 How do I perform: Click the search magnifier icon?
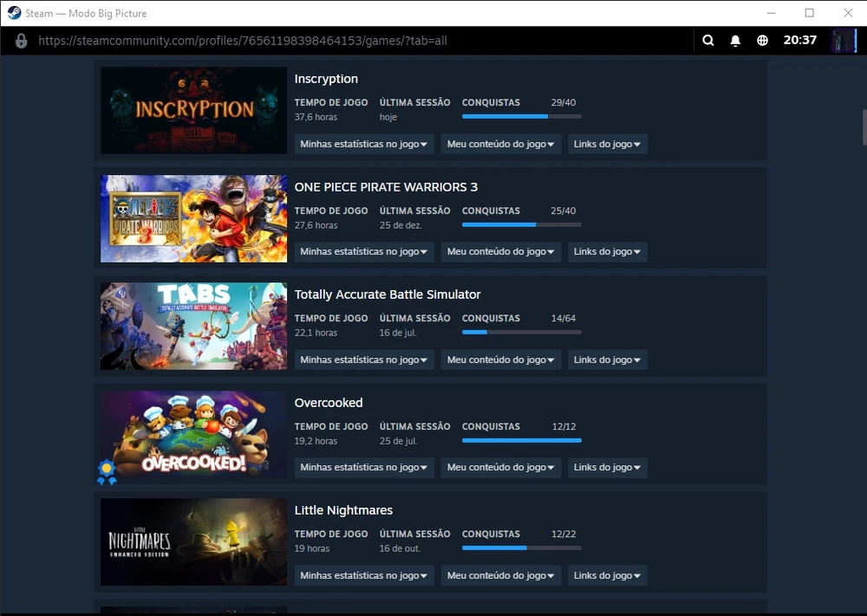click(x=708, y=41)
